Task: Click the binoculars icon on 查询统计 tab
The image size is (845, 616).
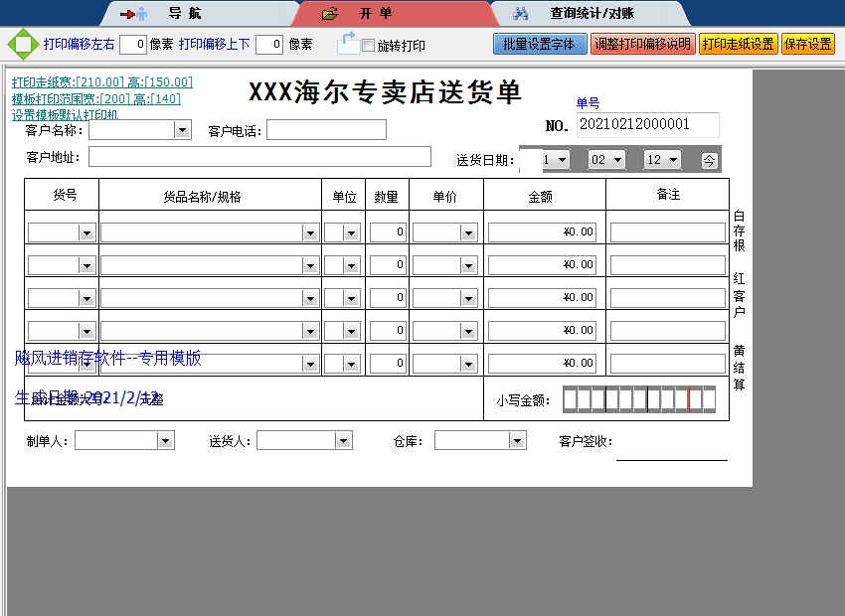Action: [520, 14]
